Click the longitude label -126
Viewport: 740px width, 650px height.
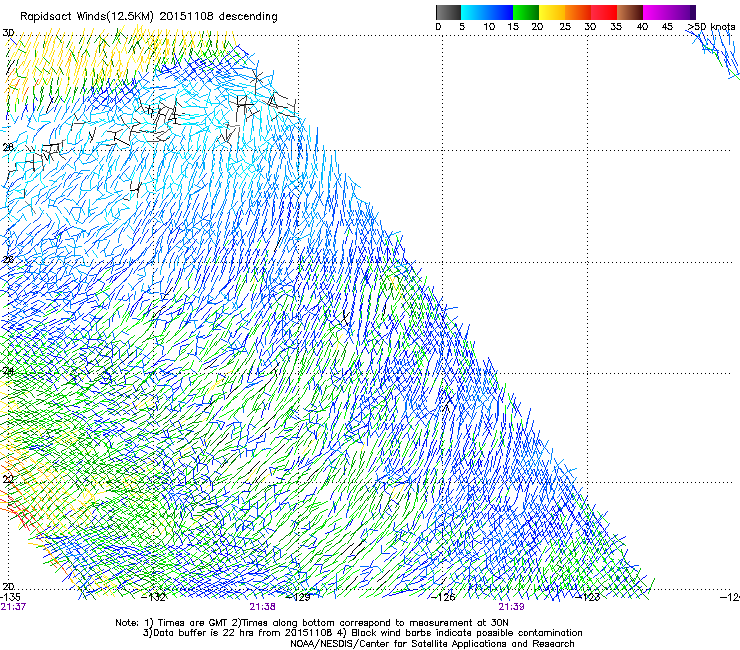[443, 597]
